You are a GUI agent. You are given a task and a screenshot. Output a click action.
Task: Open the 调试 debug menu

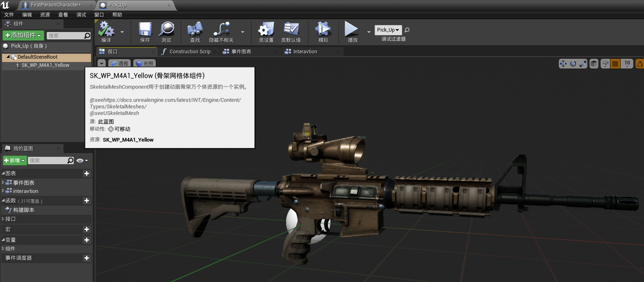click(x=81, y=15)
